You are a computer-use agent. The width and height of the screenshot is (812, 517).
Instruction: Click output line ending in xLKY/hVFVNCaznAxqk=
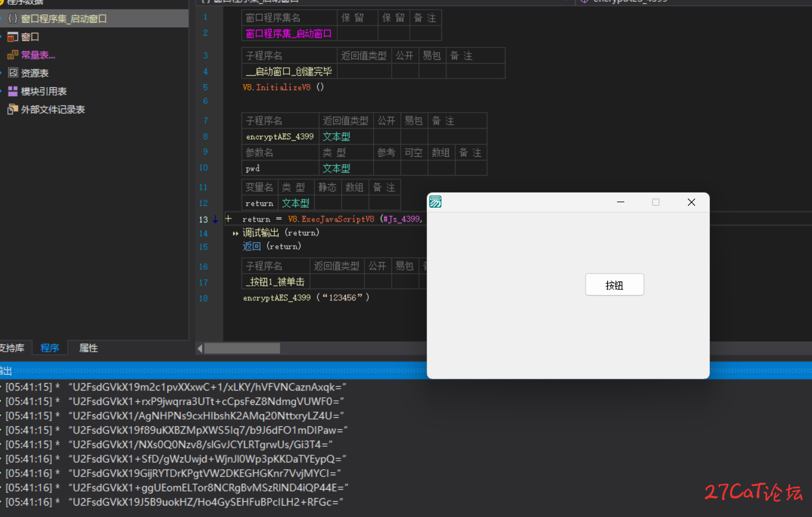point(177,387)
